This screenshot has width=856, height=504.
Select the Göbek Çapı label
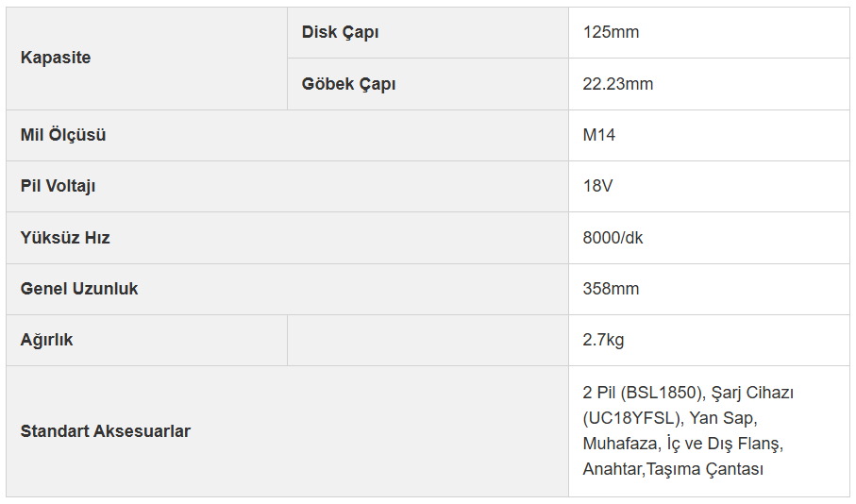coord(348,84)
